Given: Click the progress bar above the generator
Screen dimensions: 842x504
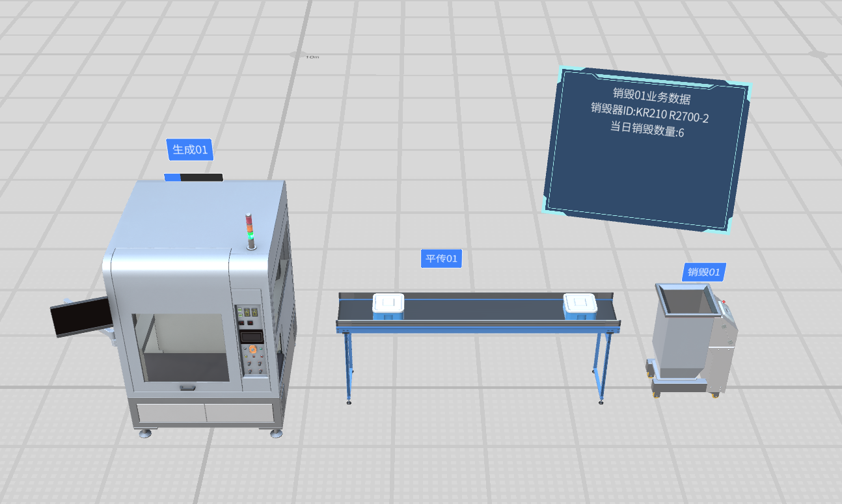Looking at the screenshot, I should (x=193, y=177).
